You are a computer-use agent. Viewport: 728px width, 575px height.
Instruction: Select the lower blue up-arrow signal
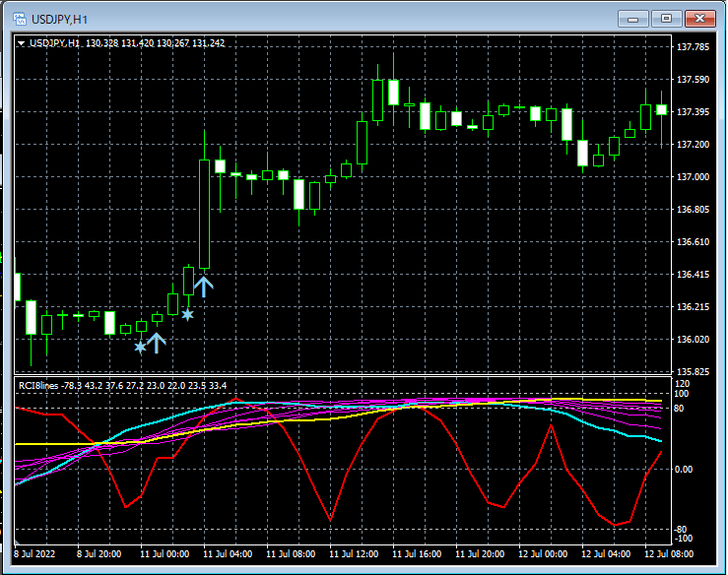[157, 343]
